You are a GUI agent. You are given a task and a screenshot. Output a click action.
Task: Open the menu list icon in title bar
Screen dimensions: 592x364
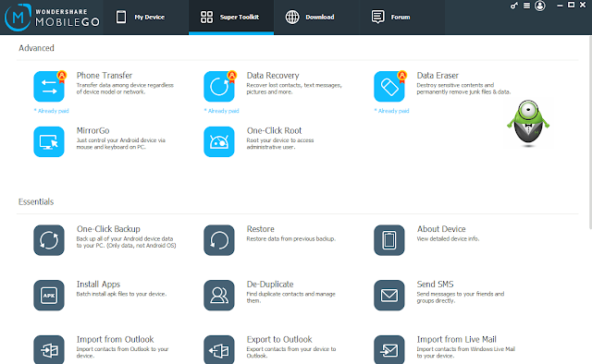[526, 6]
